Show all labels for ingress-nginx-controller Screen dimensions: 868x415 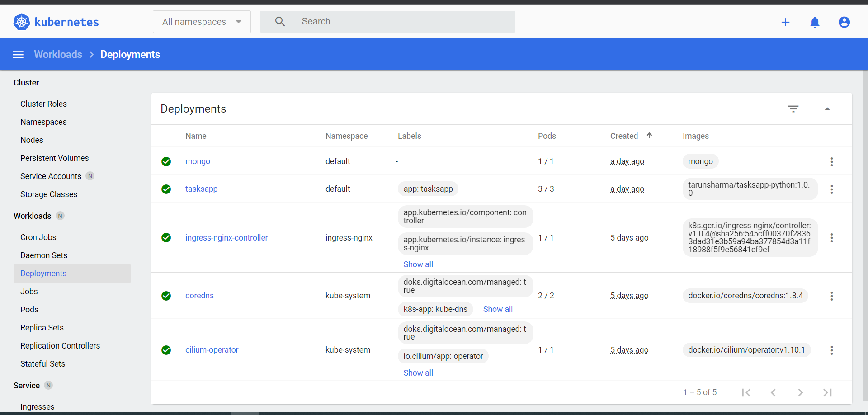(418, 264)
